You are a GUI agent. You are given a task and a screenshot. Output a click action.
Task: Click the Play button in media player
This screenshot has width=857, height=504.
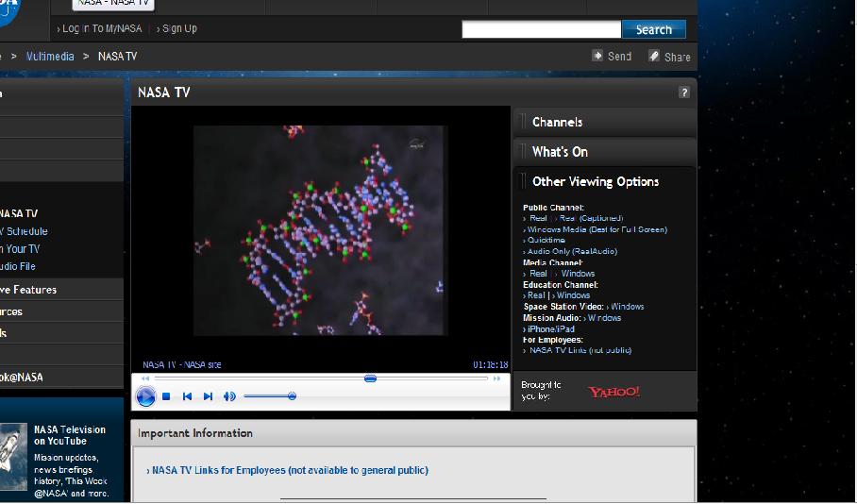pyautogui.click(x=146, y=396)
